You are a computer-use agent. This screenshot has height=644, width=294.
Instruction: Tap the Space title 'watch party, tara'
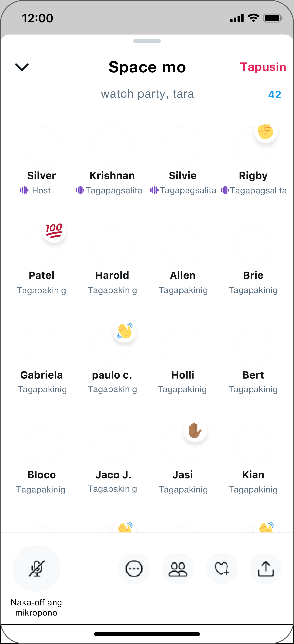click(147, 94)
